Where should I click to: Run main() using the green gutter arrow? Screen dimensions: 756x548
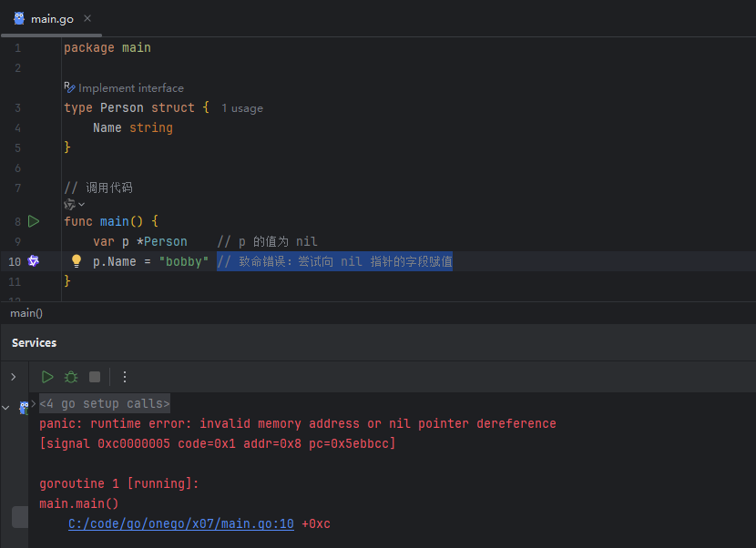click(x=34, y=221)
